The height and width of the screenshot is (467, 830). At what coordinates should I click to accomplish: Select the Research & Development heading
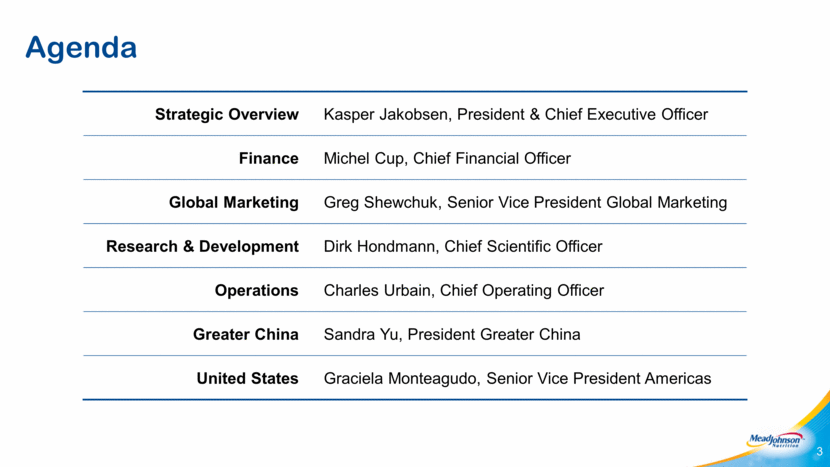tap(202, 246)
